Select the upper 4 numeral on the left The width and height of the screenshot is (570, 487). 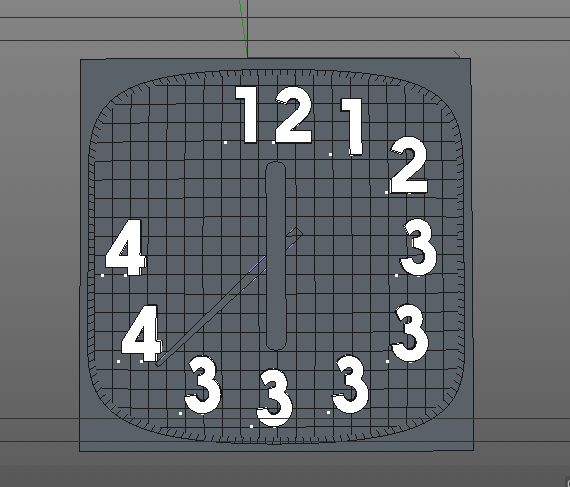pyautogui.click(x=125, y=247)
